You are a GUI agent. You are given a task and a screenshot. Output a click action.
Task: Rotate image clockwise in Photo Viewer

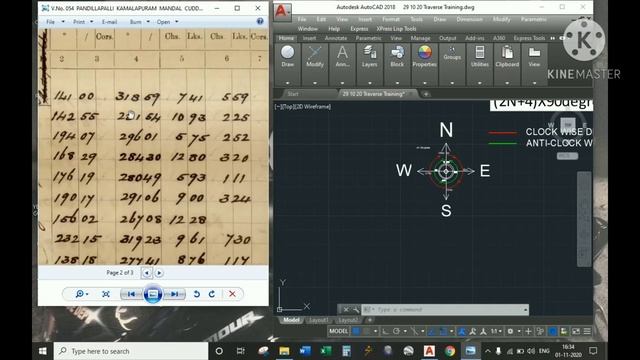212,294
